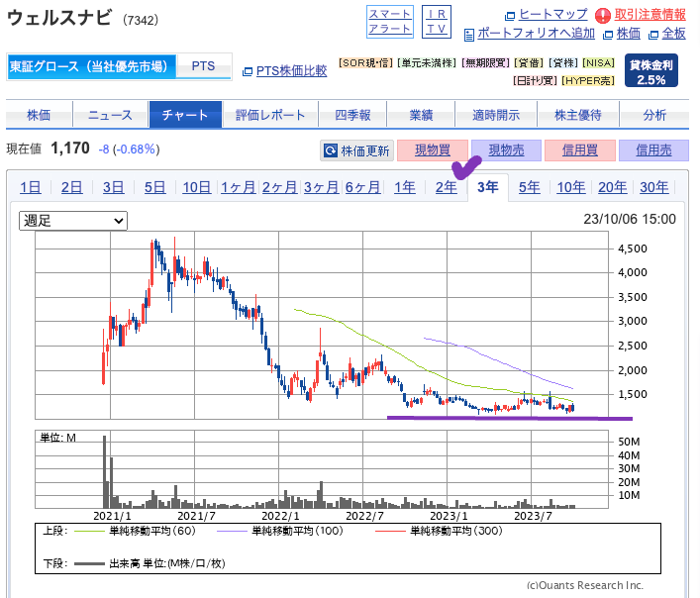Open 取引注意情報 link
This screenshot has height=598, width=700.
(x=650, y=14)
